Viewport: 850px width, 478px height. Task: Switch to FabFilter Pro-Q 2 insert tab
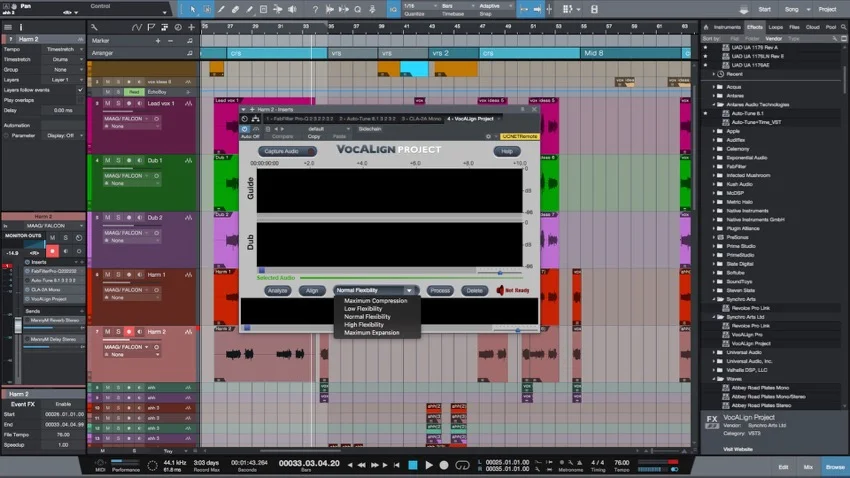tap(299, 119)
